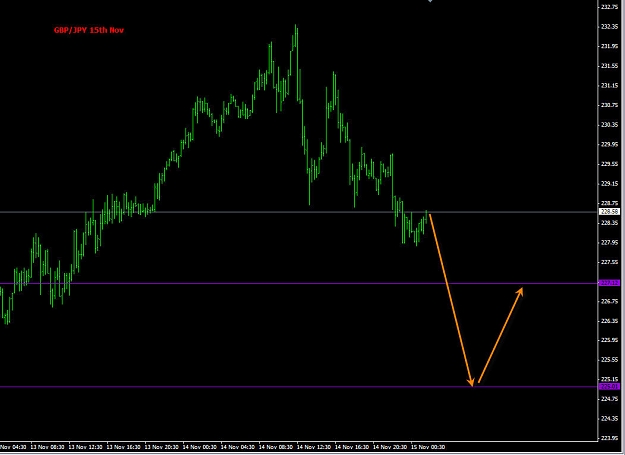Click the 225.55 price axis label
Screen dimensions: 625x455
pyautogui.click(x=609, y=360)
